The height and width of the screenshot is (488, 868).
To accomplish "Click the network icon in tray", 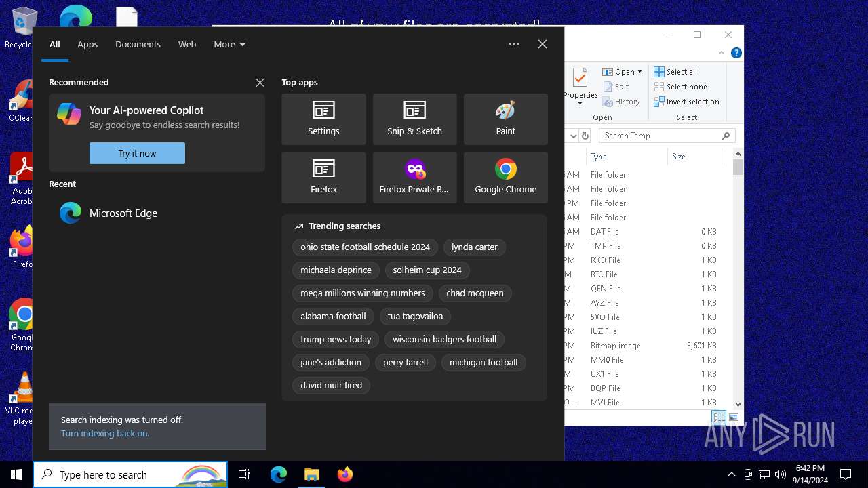I will (764, 474).
